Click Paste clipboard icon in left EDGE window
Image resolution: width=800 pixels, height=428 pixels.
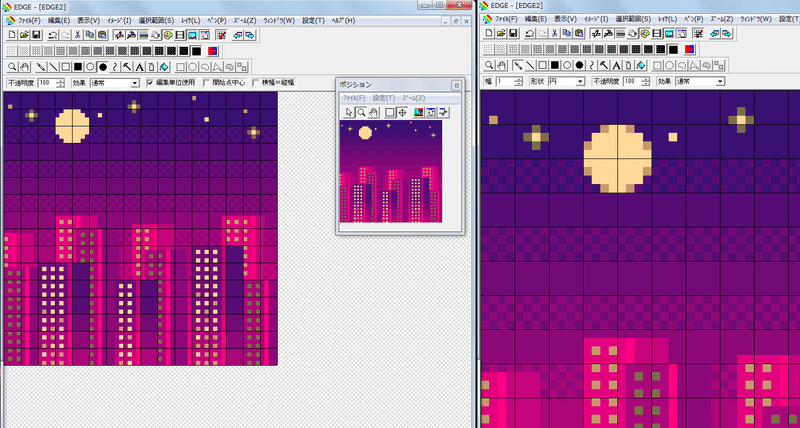(102, 34)
